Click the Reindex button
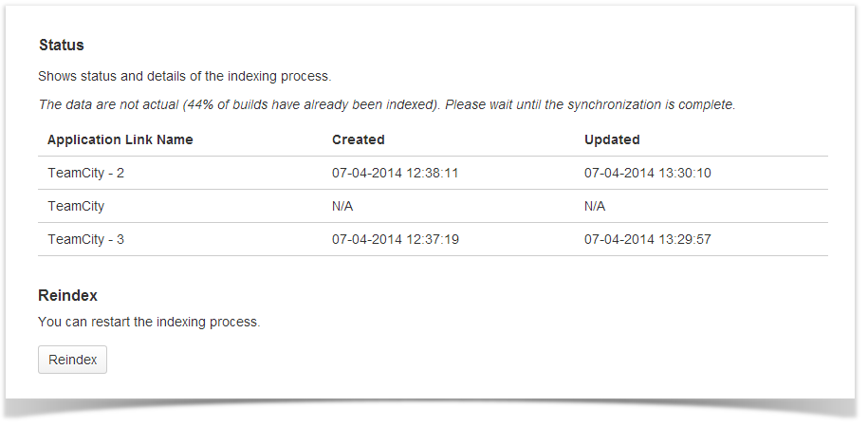 72,360
